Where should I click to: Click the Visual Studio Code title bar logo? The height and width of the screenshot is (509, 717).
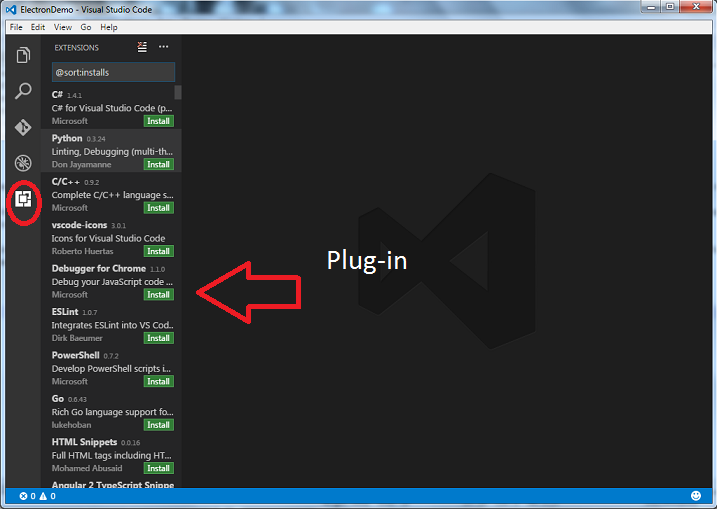click(x=11, y=10)
